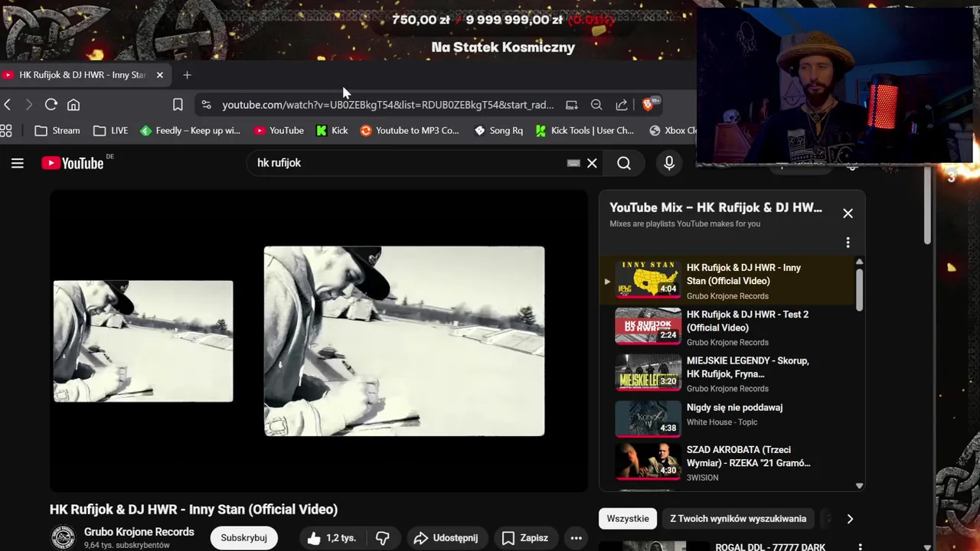980x551 pixels.
Task: Close the HK Rufijok browser tab
Action: click(159, 75)
